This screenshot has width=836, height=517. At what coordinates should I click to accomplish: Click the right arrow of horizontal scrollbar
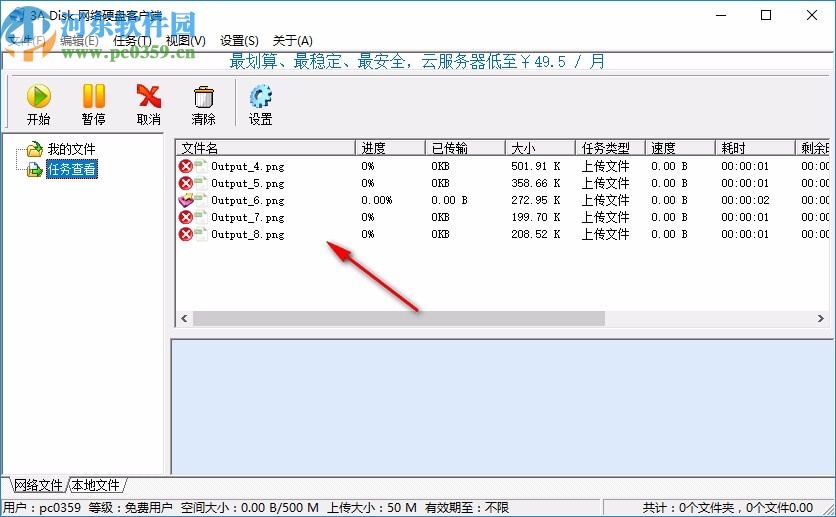[821, 318]
